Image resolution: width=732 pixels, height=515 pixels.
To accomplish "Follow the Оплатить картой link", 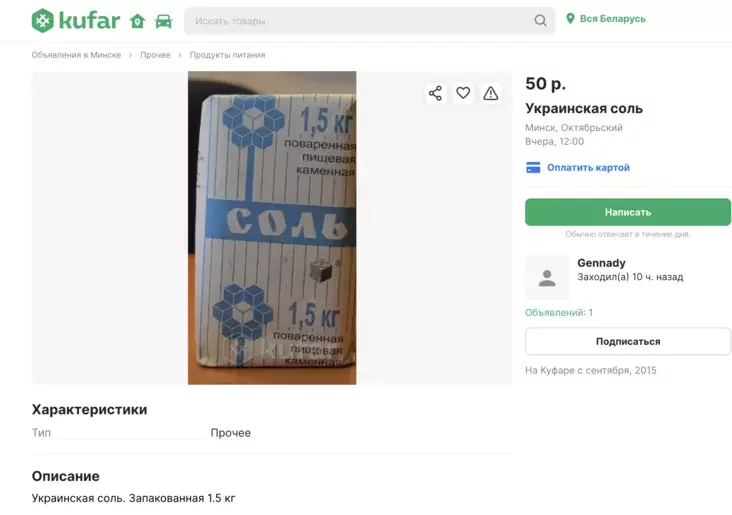I will coord(588,168).
